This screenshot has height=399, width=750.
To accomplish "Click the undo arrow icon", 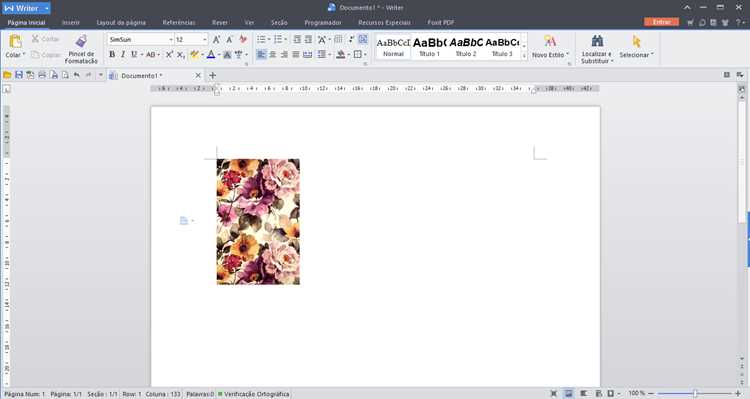I will tap(77, 75).
